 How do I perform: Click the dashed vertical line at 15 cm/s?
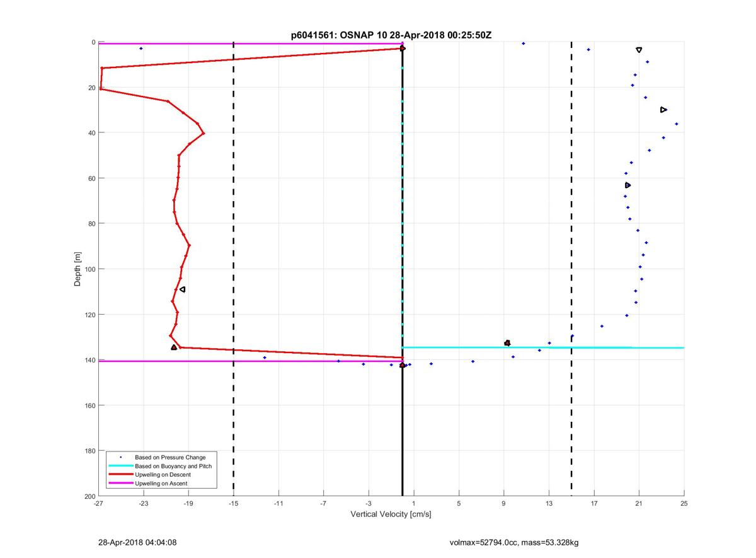tap(571, 269)
